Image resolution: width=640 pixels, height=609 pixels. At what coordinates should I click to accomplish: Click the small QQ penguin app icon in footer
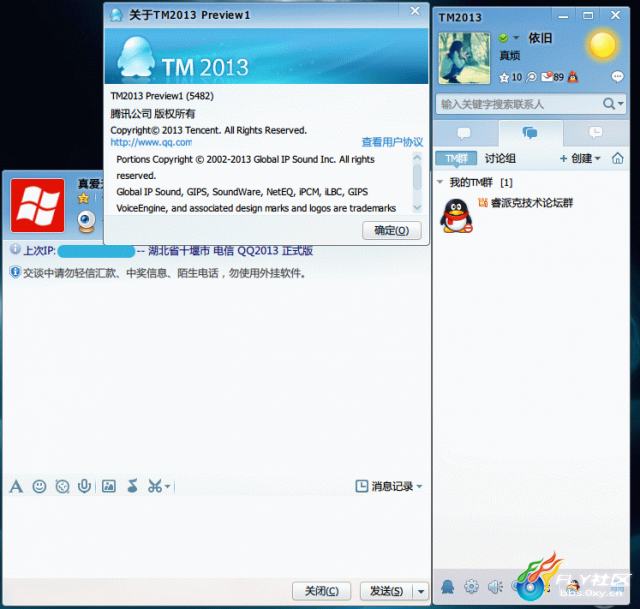(x=573, y=587)
